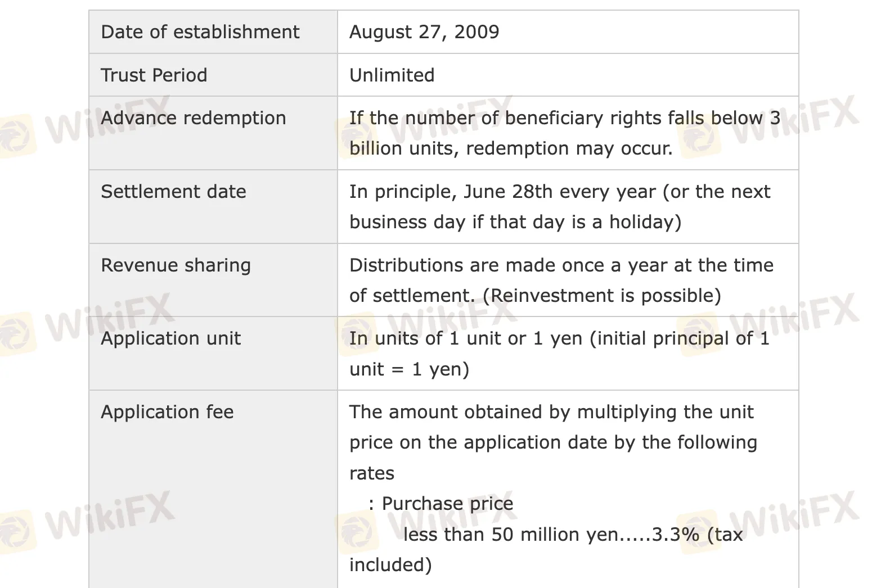Click the 'Trust Period' row header
Viewport: 872px width, 588px height.
pyautogui.click(x=154, y=75)
